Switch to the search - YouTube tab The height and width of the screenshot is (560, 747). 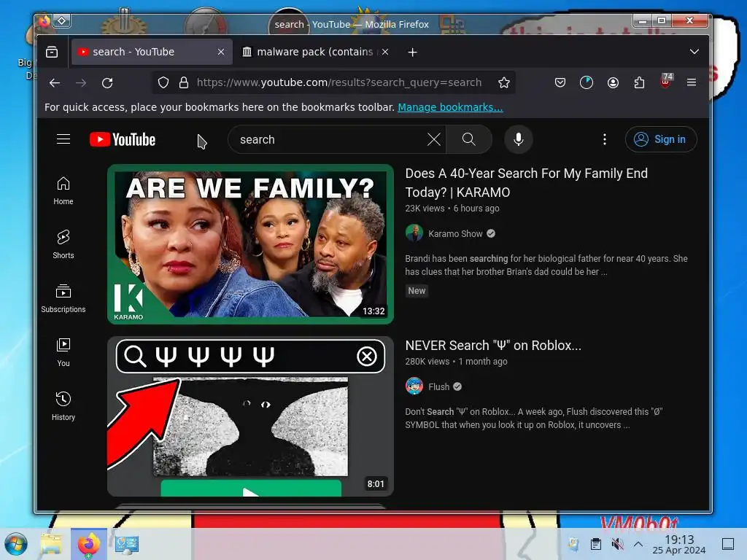[152, 52]
